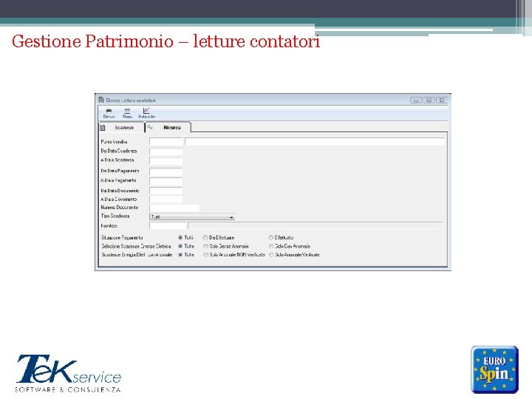The width and height of the screenshot is (532, 399).
Task: Minimize the Elenco Letture contatori window
Action: 415,100
